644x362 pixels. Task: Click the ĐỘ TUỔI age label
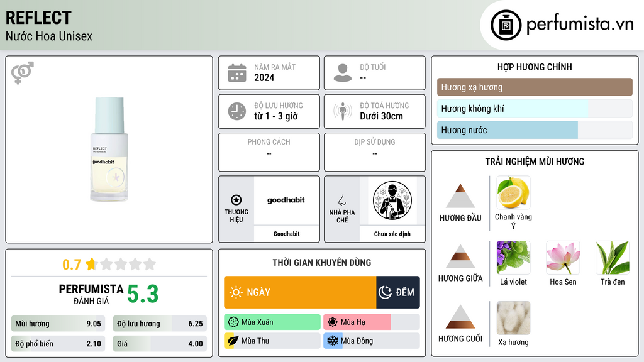pos(373,67)
